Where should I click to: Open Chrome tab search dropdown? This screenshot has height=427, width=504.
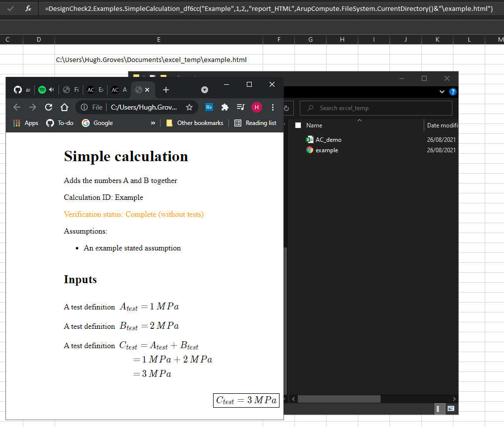(205, 90)
